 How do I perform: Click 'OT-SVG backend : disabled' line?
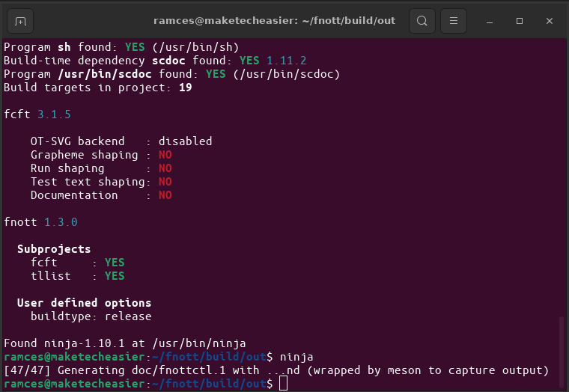tap(121, 141)
